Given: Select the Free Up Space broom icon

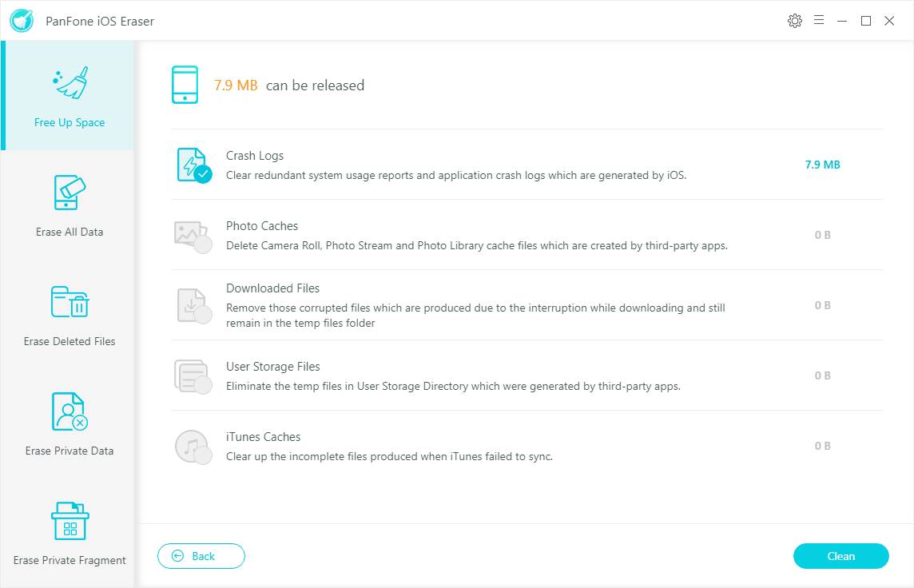Looking at the screenshot, I should coord(70,83).
